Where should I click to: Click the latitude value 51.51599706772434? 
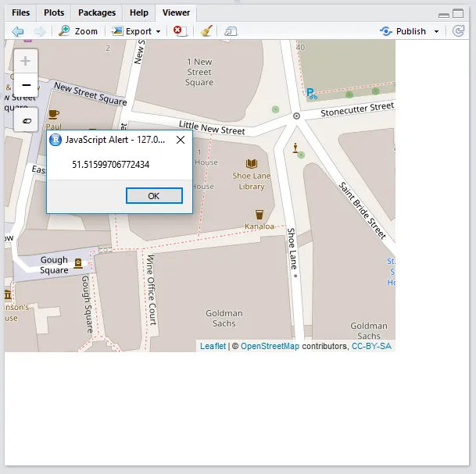111,165
